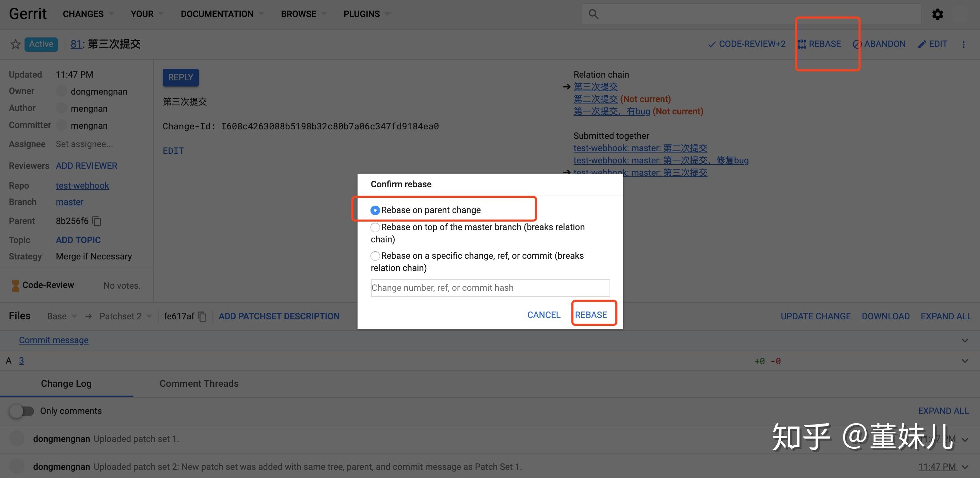The image size is (980, 478).
Task: Enable the Only comments toggle
Action: (x=22, y=411)
